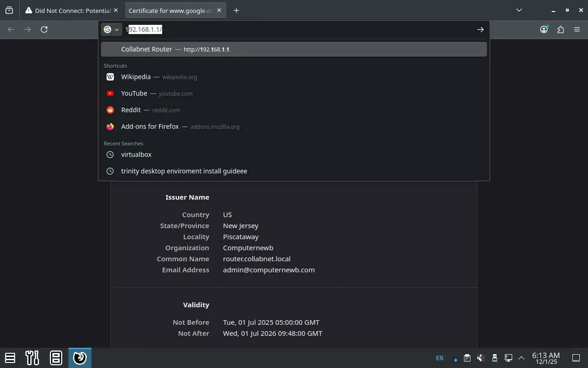Maximize the Firefox window
Image resolution: width=588 pixels, height=368 pixels.
pos(567,10)
